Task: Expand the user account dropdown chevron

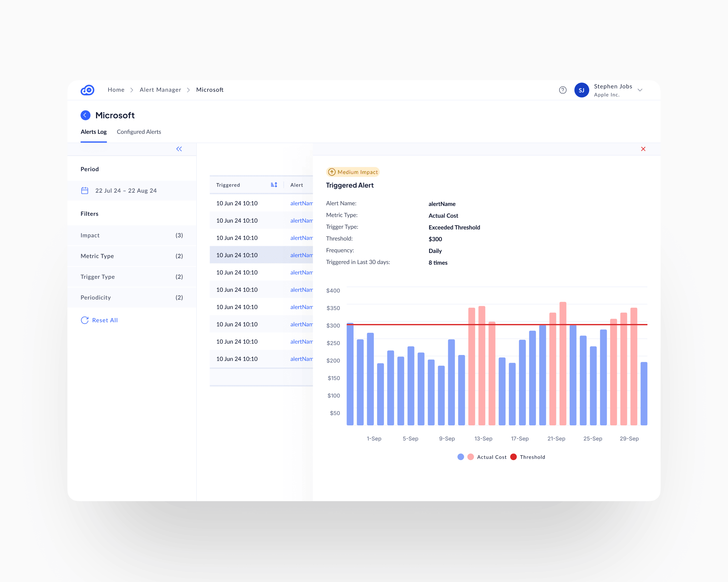Action: point(640,90)
